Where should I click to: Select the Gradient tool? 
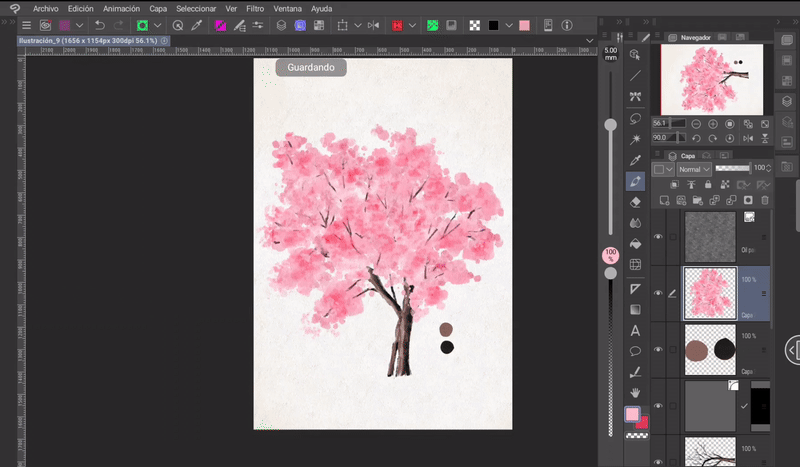(x=635, y=309)
